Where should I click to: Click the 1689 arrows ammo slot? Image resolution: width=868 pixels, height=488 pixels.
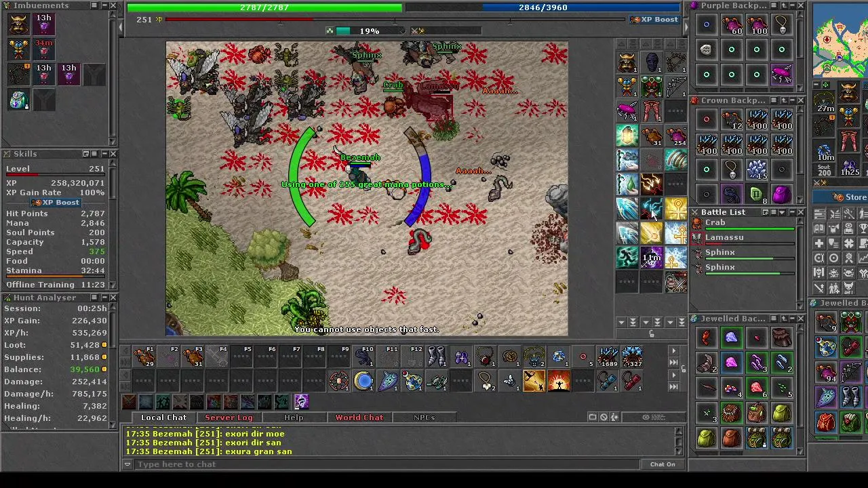[608, 357]
